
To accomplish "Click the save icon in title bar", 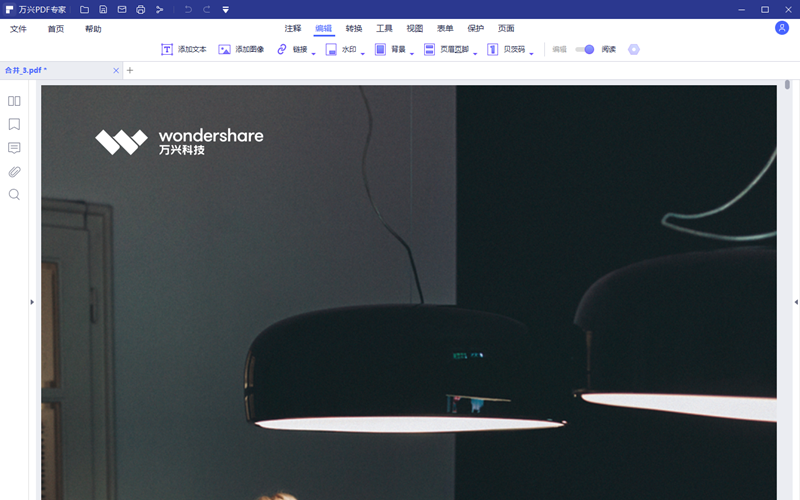I will 103,9.
